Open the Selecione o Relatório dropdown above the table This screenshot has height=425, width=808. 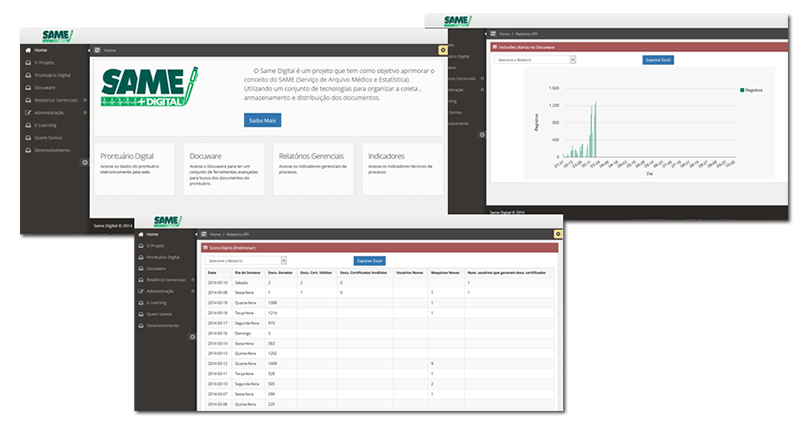[246, 261]
